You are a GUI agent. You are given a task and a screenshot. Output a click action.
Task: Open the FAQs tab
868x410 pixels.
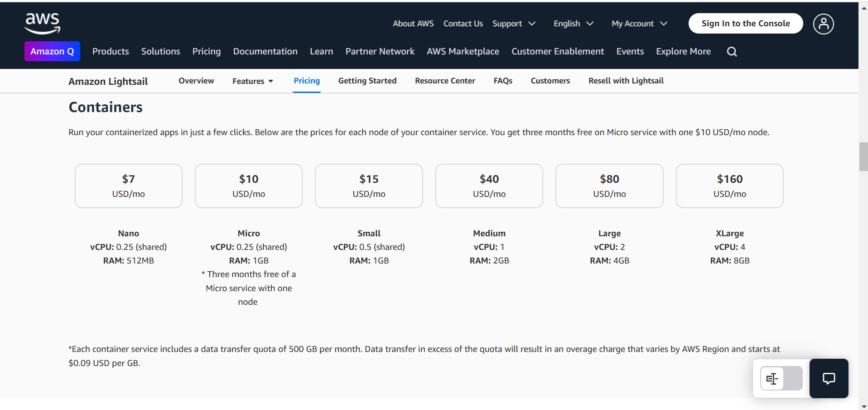coord(503,81)
